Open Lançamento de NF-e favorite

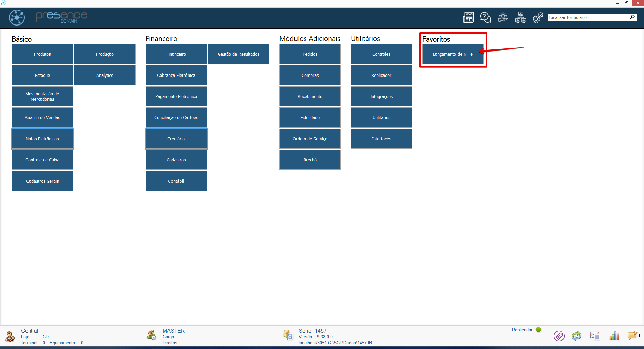point(453,54)
